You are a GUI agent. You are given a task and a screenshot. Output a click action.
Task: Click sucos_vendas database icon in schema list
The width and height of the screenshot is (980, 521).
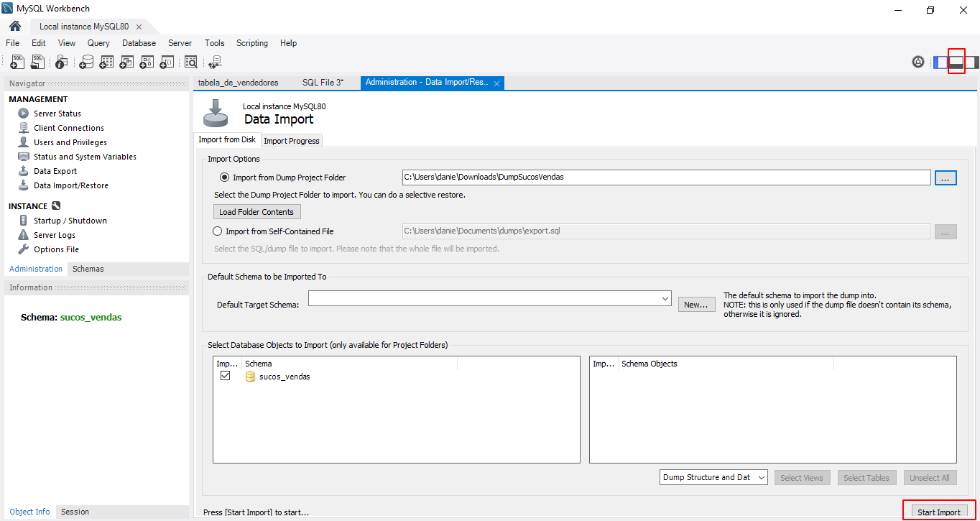250,377
